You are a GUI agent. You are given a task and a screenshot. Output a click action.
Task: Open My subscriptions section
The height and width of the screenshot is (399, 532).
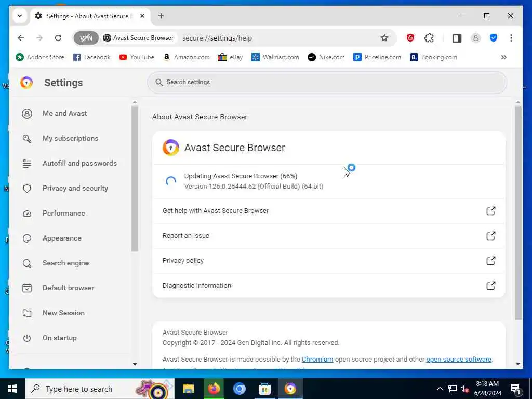click(x=69, y=138)
